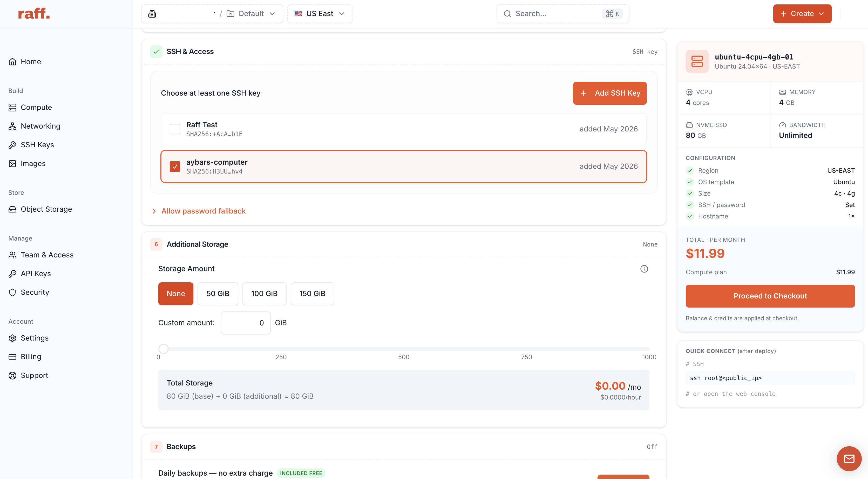Select the 150 GiB storage option
The image size is (868, 479).
312,294
